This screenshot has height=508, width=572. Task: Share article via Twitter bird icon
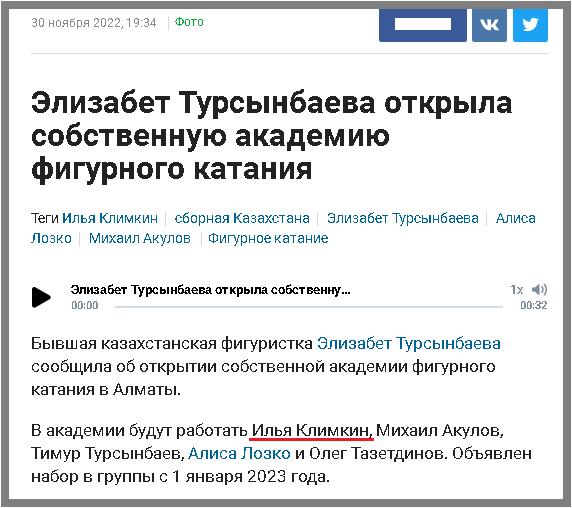pyautogui.click(x=530, y=25)
